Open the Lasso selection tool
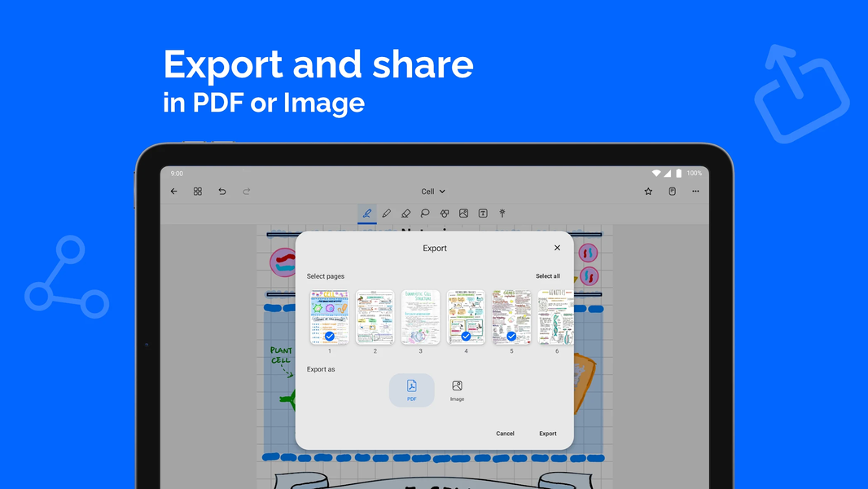This screenshot has height=489, width=868. click(425, 214)
